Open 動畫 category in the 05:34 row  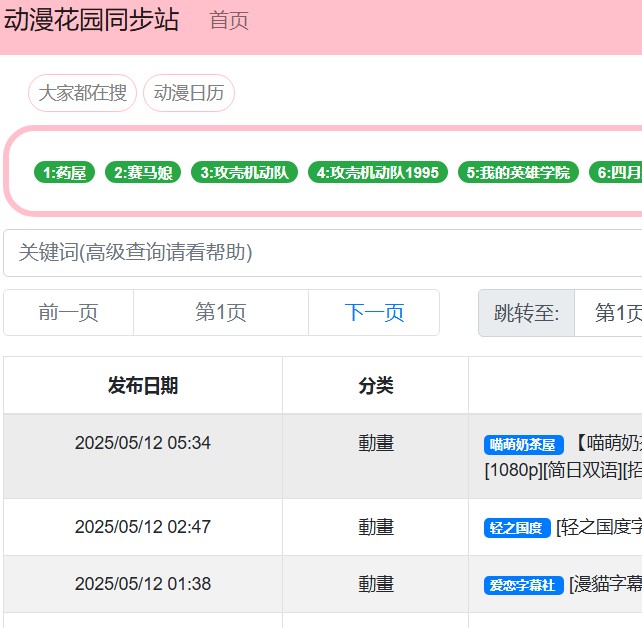[376, 443]
